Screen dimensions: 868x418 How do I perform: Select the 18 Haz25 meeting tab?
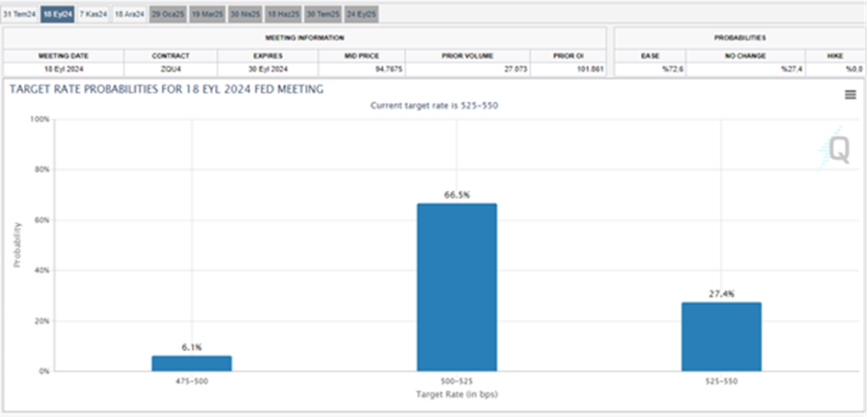click(284, 15)
